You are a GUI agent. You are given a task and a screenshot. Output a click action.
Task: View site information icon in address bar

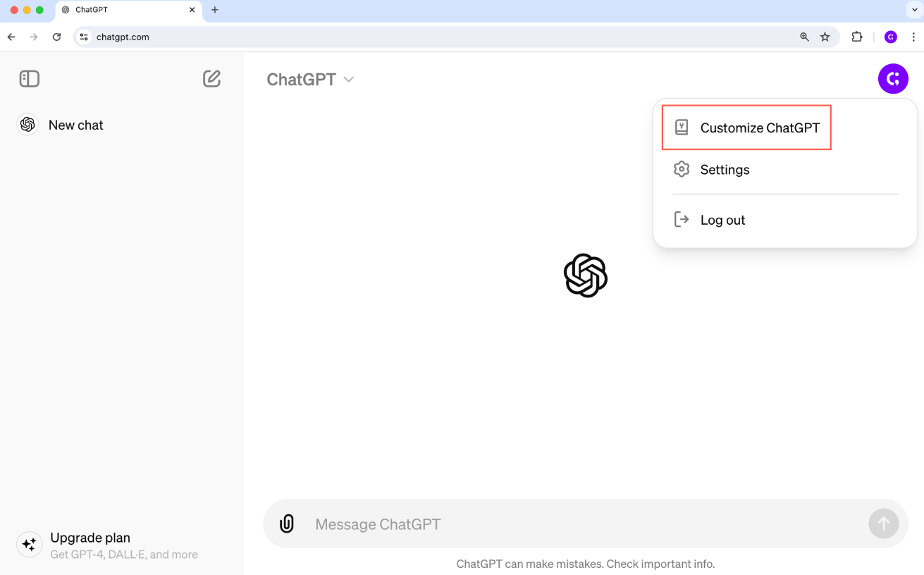click(x=84, y=37)
